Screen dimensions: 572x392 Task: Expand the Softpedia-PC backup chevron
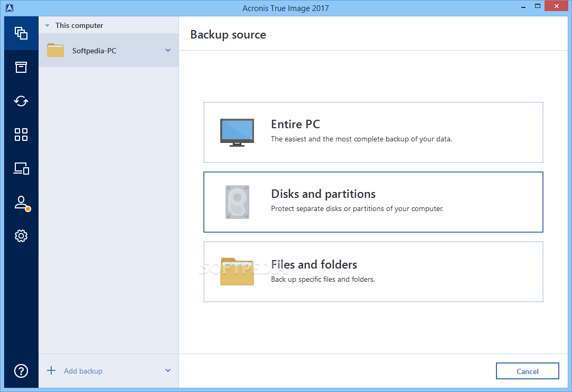coord(168,50)
